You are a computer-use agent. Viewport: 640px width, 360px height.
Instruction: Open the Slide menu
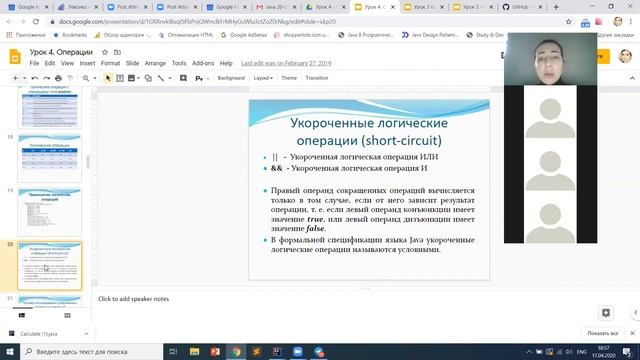(x=132, y=63)
